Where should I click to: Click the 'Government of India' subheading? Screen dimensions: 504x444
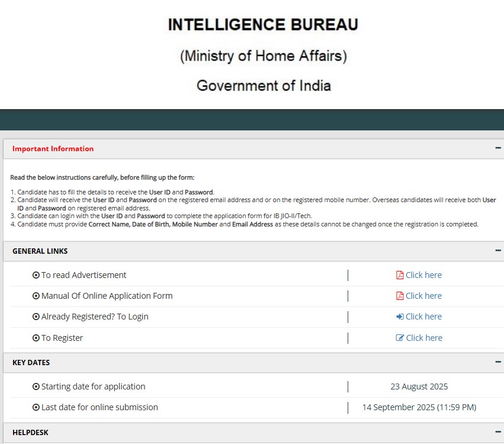point(264,86)
